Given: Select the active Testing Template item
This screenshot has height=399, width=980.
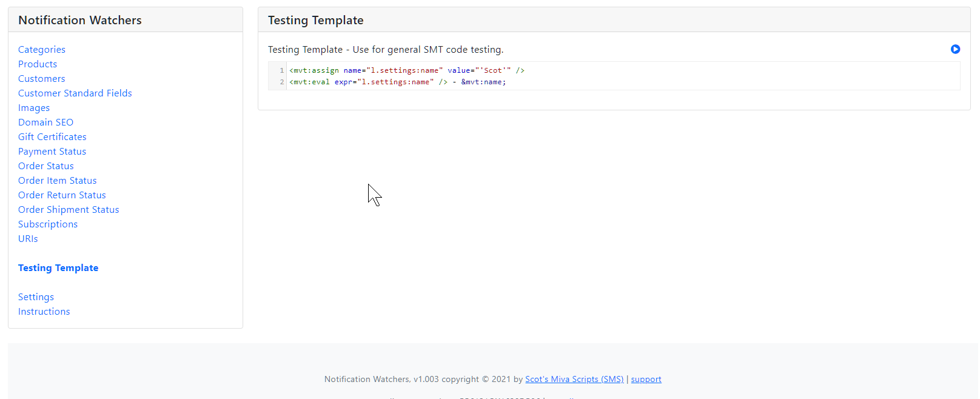Looking at the screenshot, I should click(x=58, y=268).
